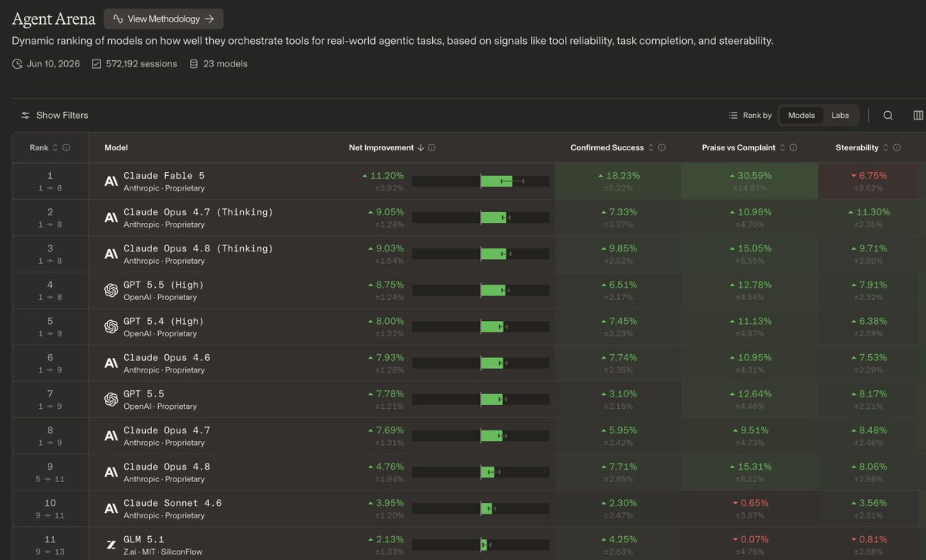Sort by Net Improvement arrow

click(x=421, y=147)
